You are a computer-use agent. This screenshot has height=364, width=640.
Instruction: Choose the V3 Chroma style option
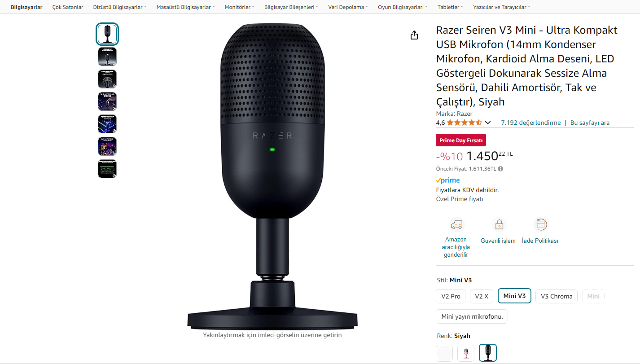click(557, 296)
